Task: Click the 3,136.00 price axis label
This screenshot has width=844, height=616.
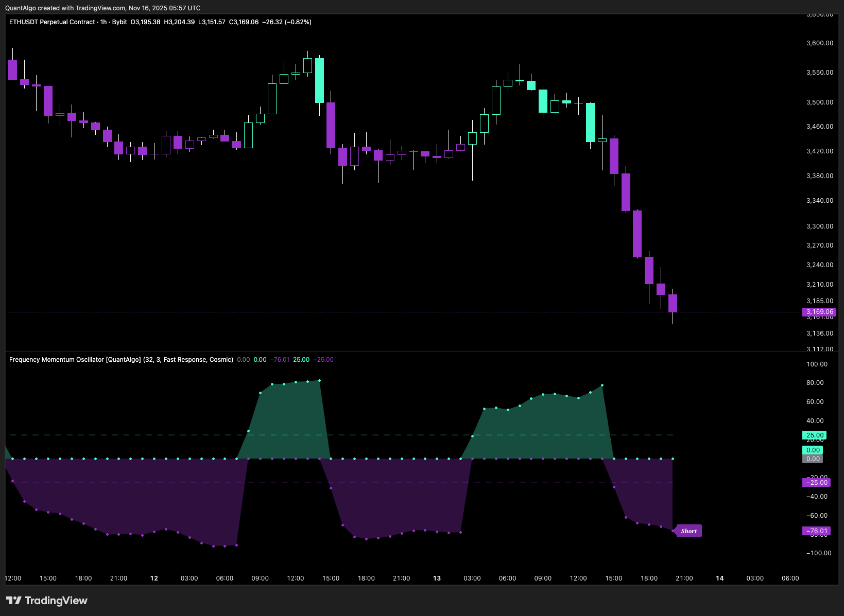Action: click(x=820, y=333)
